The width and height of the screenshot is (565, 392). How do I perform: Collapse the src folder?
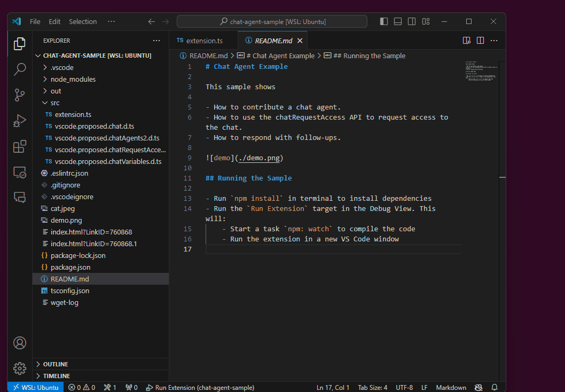point(54,103)
